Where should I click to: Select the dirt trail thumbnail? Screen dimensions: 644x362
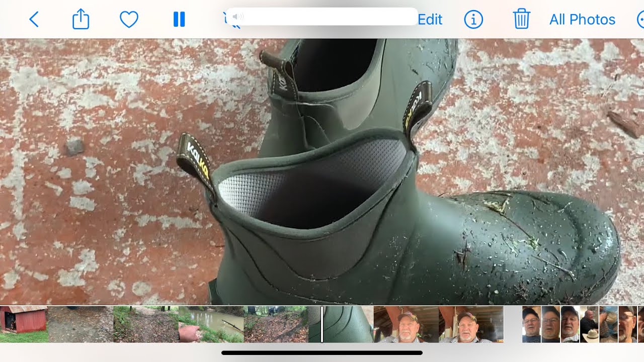pyautogui.click(x=146, y=324)
